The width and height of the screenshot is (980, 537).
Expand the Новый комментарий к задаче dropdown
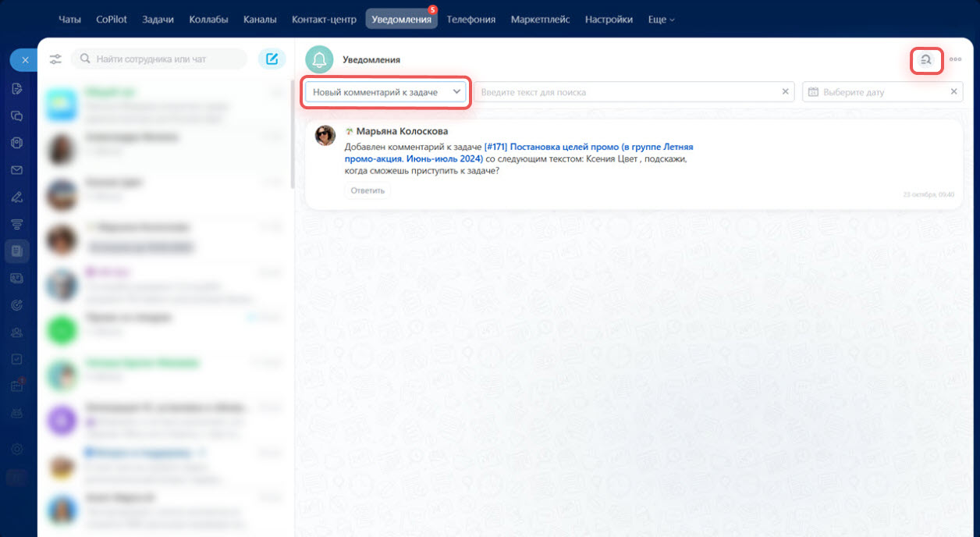tap(386, 92)
